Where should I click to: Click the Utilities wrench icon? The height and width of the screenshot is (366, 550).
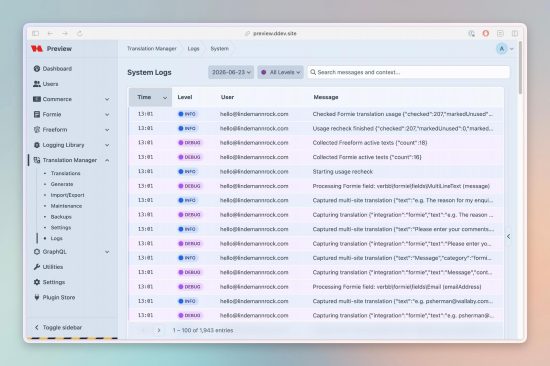[36, 267]
